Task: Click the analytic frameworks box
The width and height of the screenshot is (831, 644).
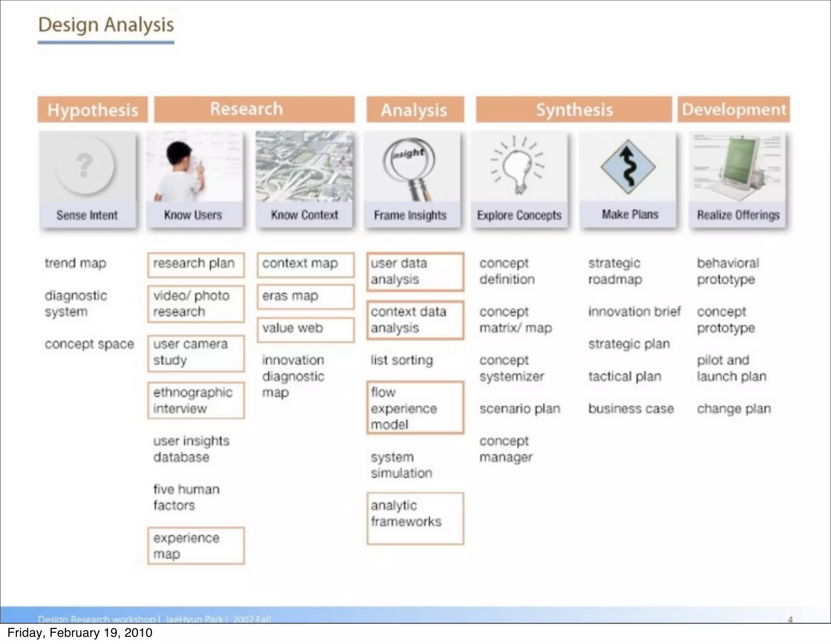Action: tap(415, 518)
